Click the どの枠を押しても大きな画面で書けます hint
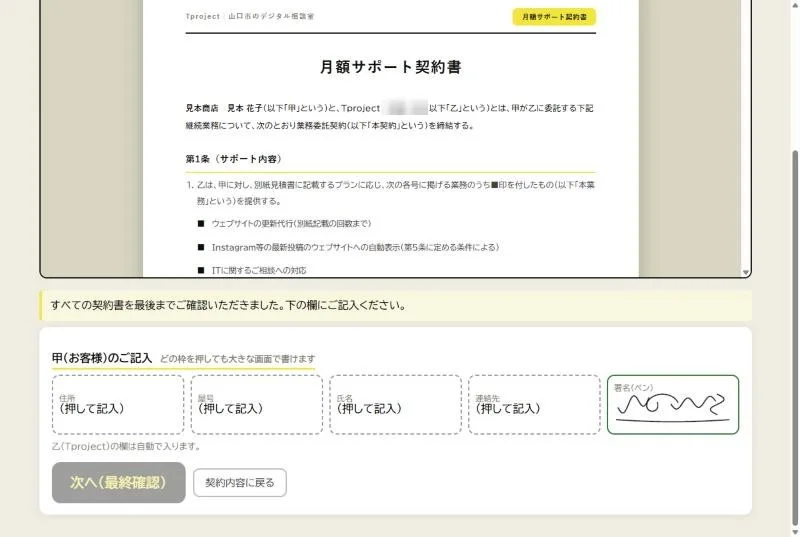The width and height of the screenshot is (800, 537). pyautogui.click(x=237, y=359)
